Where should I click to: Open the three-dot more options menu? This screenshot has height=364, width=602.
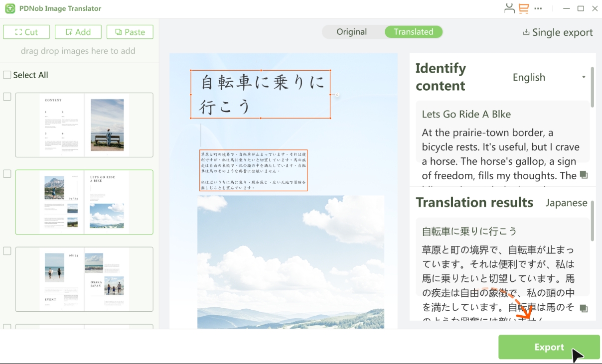(538, 8)
